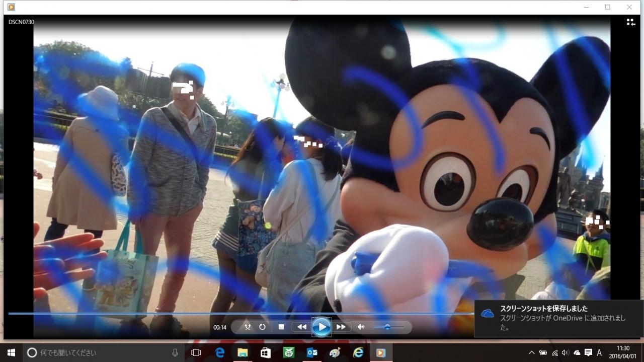Viewport: 644px width, 362px height.
Task: Open the green taskbar app icon
Action: (x=289, y=353)
